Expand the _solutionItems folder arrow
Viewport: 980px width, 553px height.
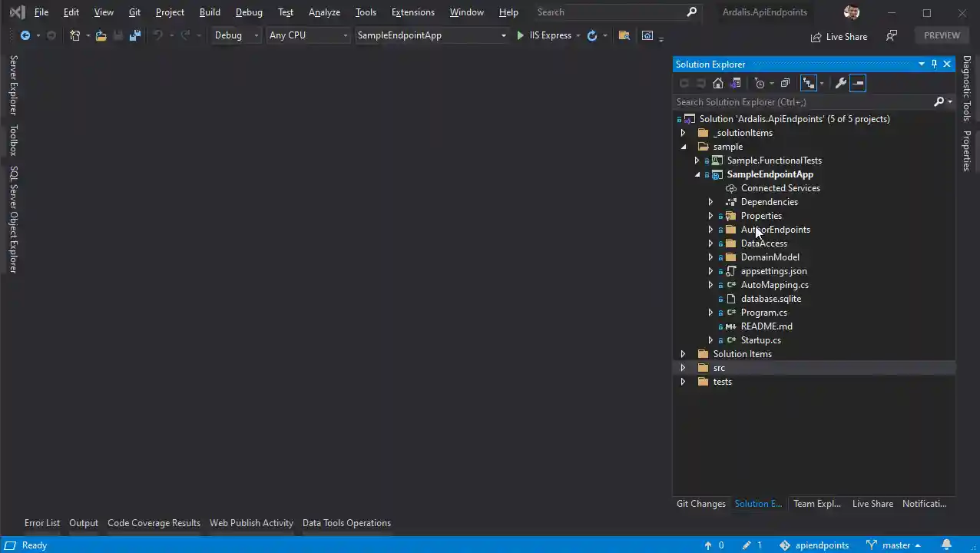pos(684,133)
